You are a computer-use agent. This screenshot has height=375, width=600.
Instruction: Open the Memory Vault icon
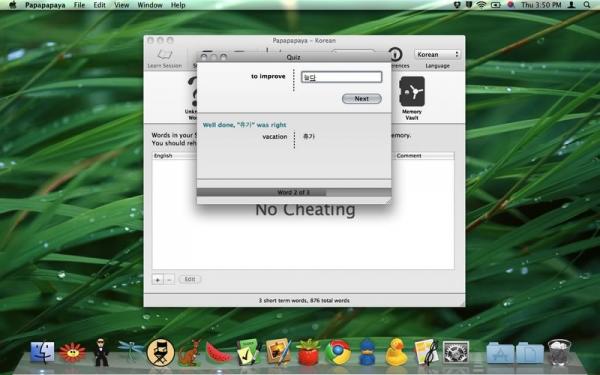tap(412, 91)
